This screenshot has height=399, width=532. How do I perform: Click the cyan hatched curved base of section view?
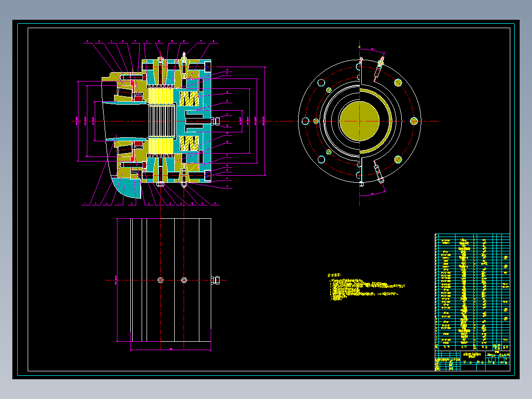126,188
